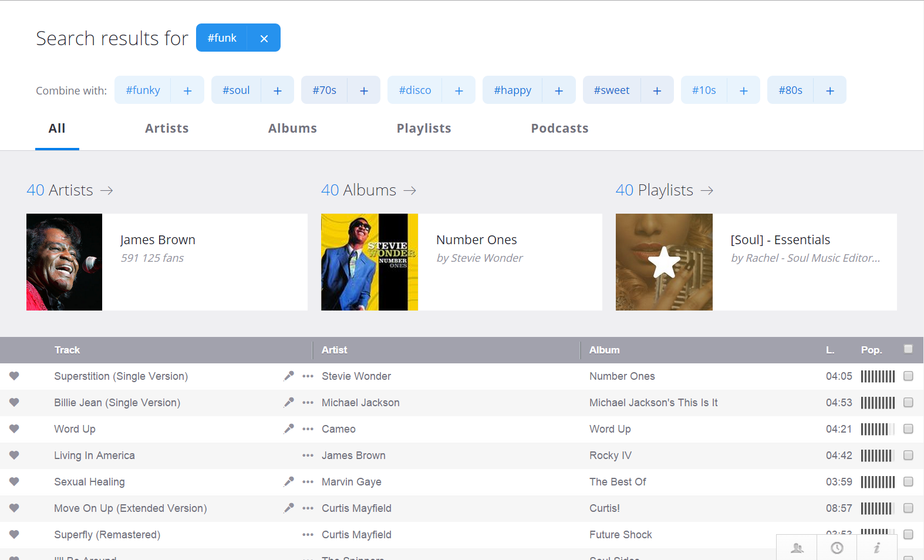924x560 pixels.
Task: Switch to the Albums tab
Action: tap(292, 129)
